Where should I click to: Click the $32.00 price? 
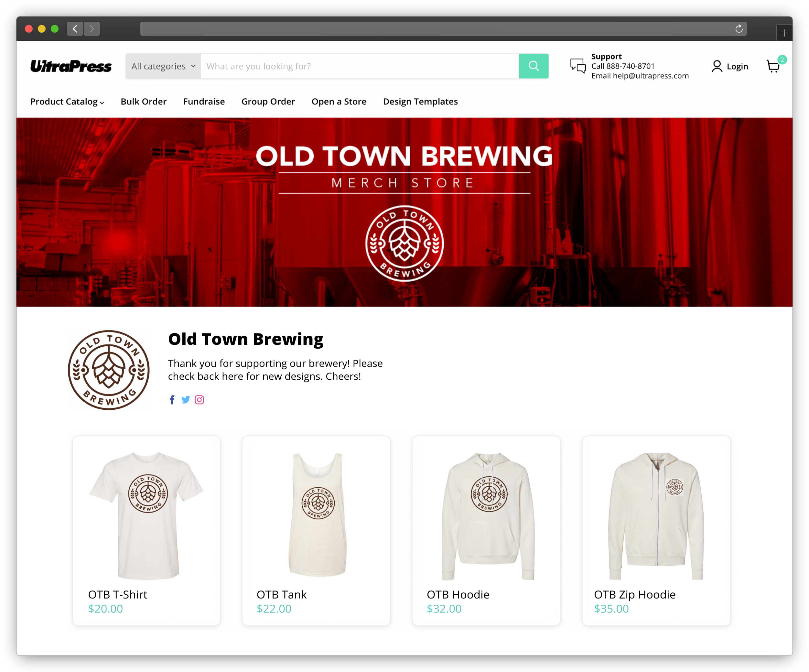[x=444, y=609]
